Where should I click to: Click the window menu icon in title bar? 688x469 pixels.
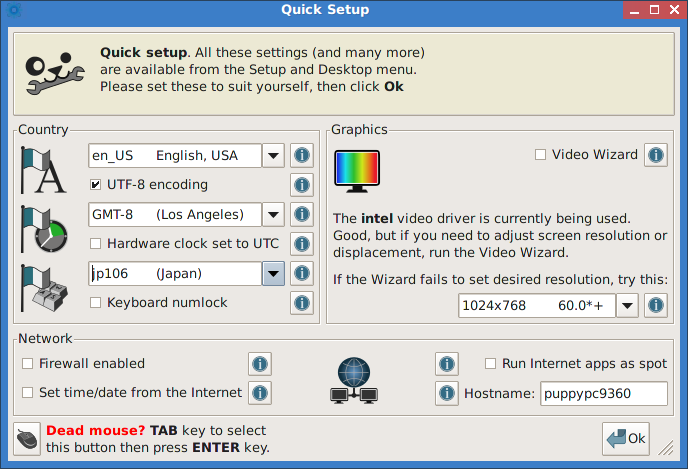pos(14,10)
